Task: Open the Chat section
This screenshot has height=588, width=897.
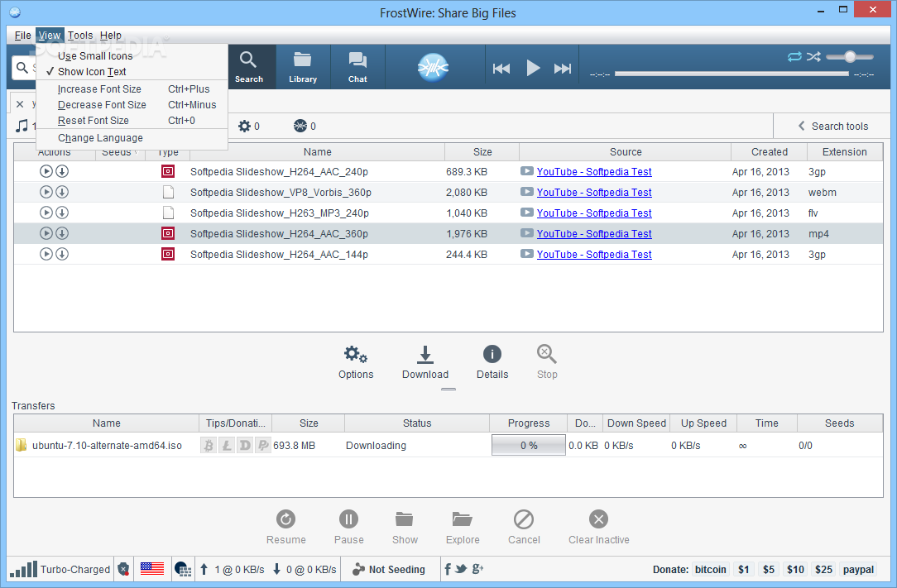Action: tap(357, 67)
